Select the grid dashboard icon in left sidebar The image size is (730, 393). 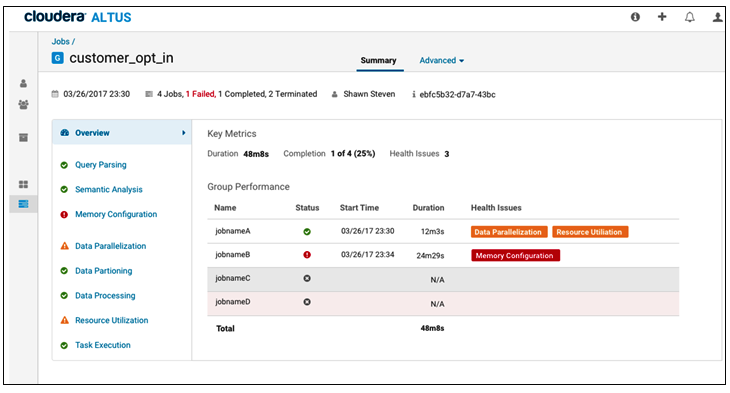click(23, 184)
